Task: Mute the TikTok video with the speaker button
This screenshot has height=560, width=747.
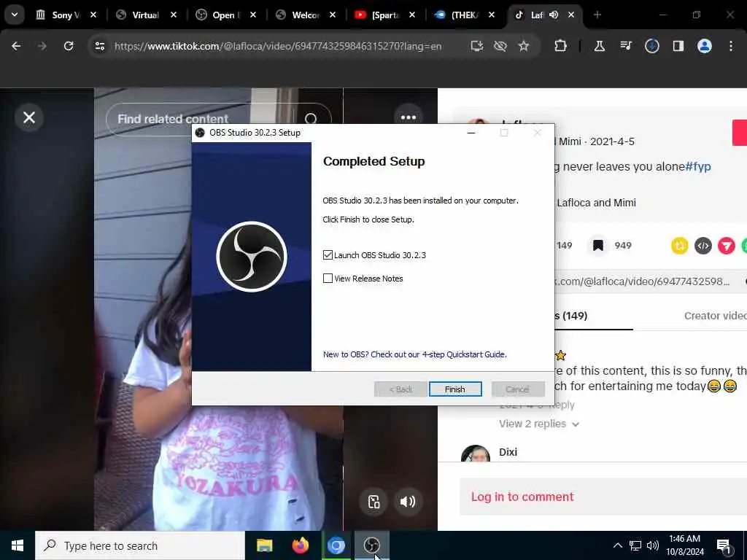Action: coord(408,502)
